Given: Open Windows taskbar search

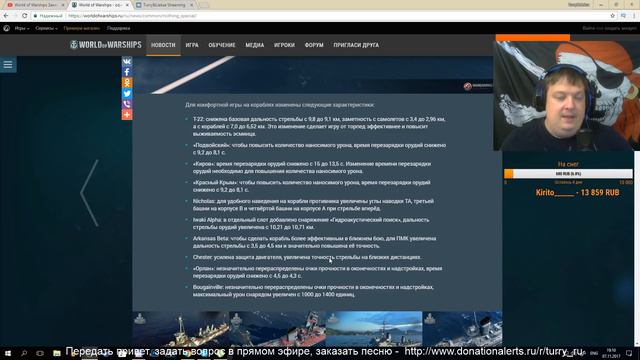Looking at the screenshot, I should tap(24, 353).
